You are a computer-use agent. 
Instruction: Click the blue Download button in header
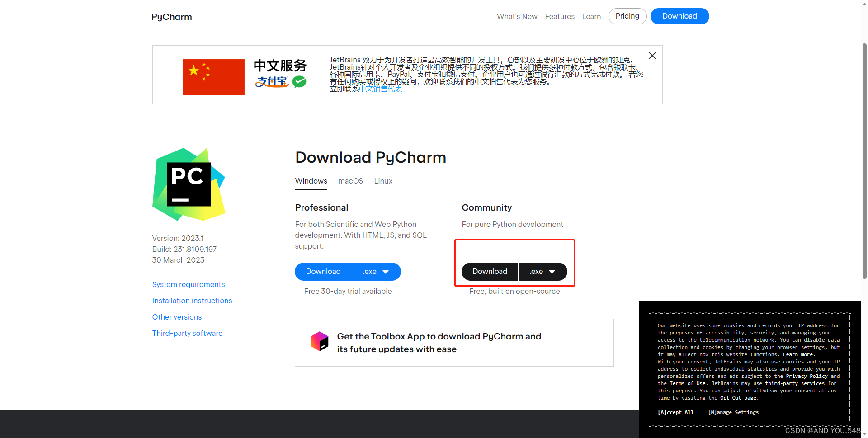tap(679, 16)
